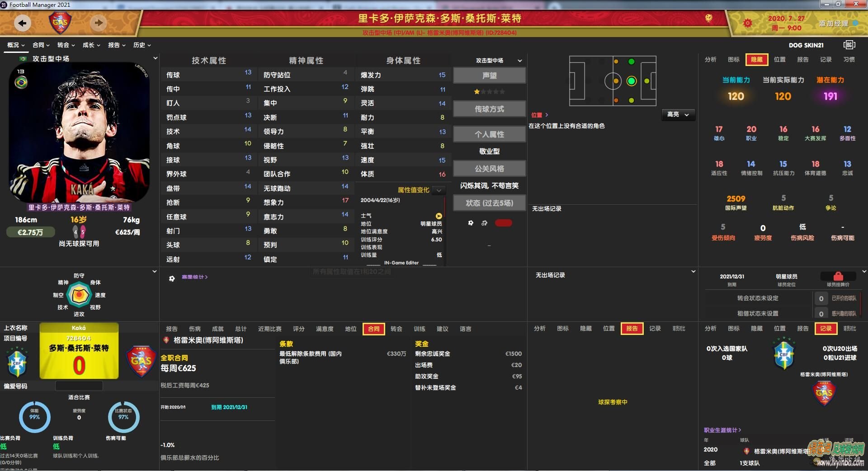868x471 pixels.
Task: Open the 近期比赛 tab
Action: click(x=270, y=329)
